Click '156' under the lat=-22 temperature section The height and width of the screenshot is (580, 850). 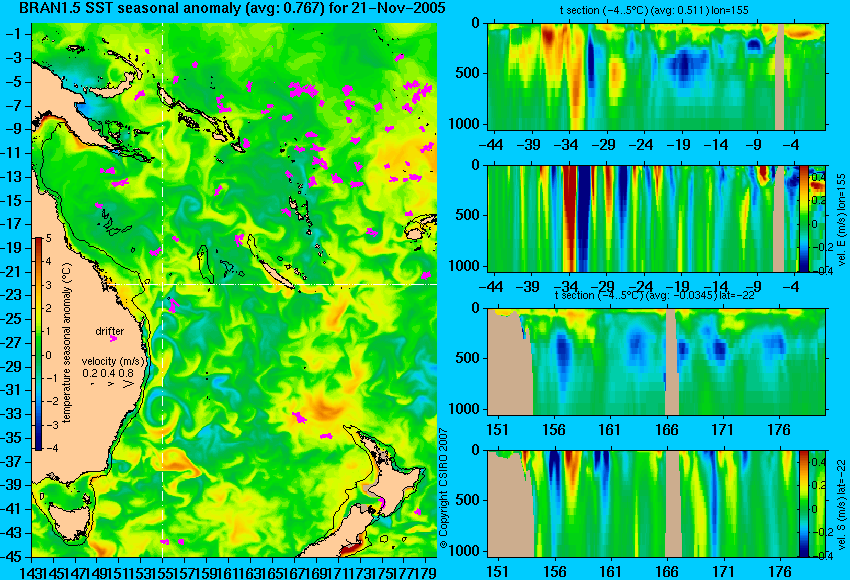pos(553,430)
